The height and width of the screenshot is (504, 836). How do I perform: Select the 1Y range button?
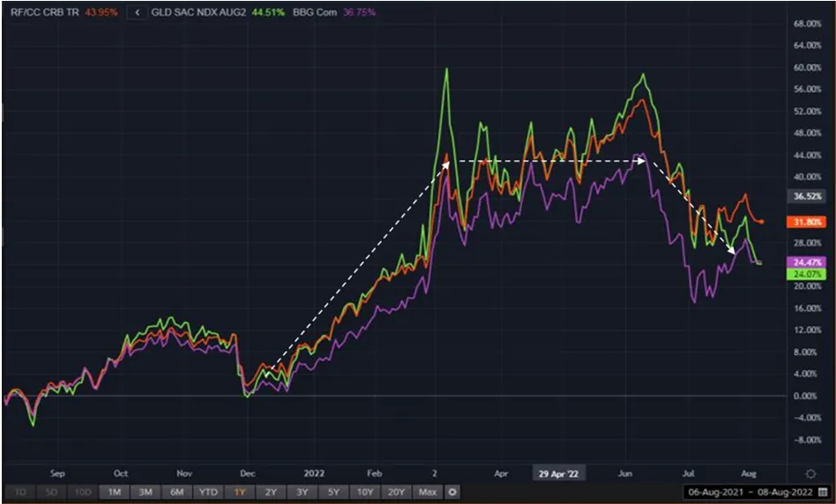click(240, 492)
